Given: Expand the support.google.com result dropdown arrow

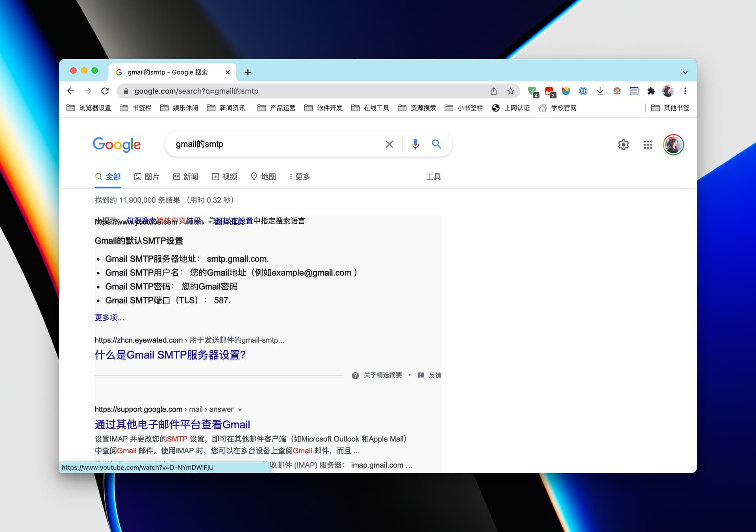Looking at the screenshot, I should point(240,410).
